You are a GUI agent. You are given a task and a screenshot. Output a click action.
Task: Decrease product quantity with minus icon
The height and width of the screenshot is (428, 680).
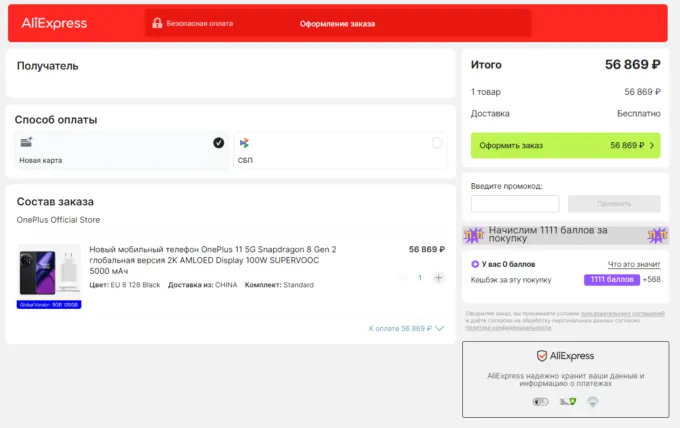tap(402, 277)
